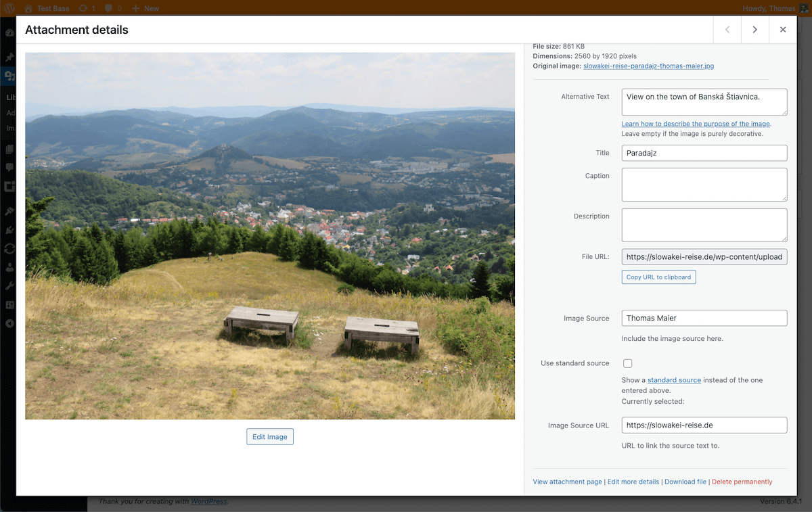Select the File URL field
812x512 pixels.
coord(704,257)
